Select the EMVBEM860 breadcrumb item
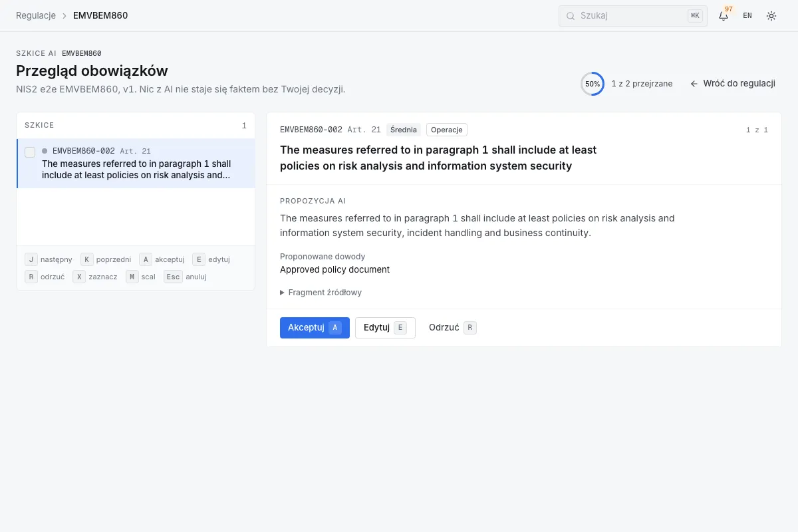This screenshot has height=532, width=798. coord(100,15)
